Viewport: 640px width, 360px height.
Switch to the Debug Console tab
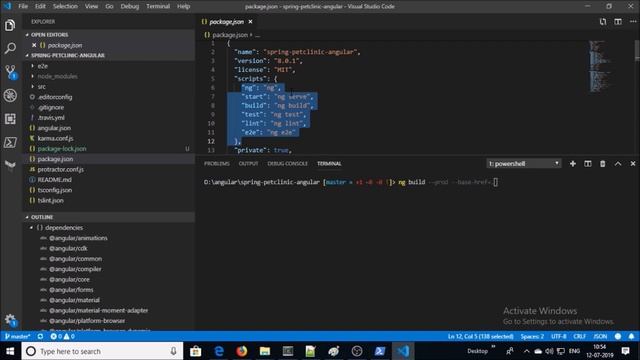pos(287,164)
